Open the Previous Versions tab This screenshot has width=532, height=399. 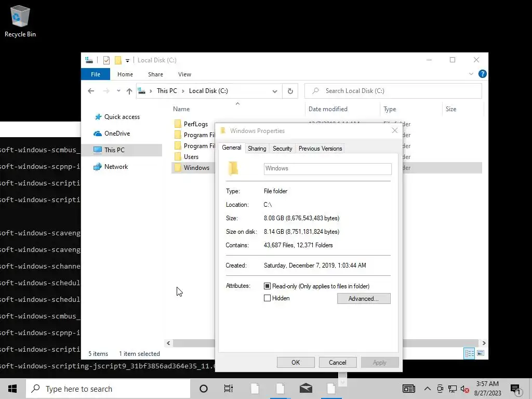pos(320,149)
